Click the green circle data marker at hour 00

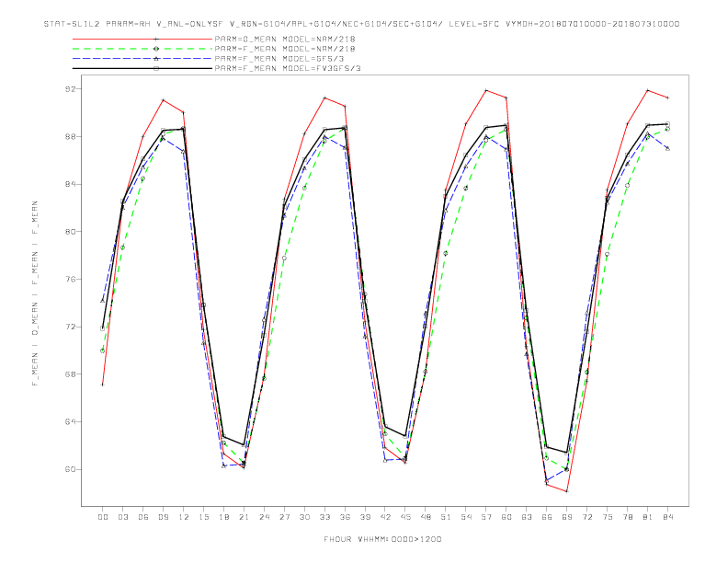click(x=103, y=350)
